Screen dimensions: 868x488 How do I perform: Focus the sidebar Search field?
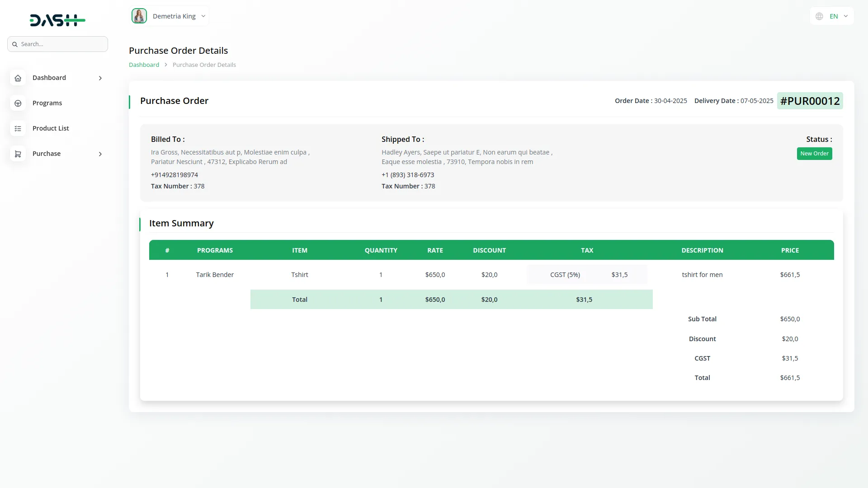click(62, 44)
